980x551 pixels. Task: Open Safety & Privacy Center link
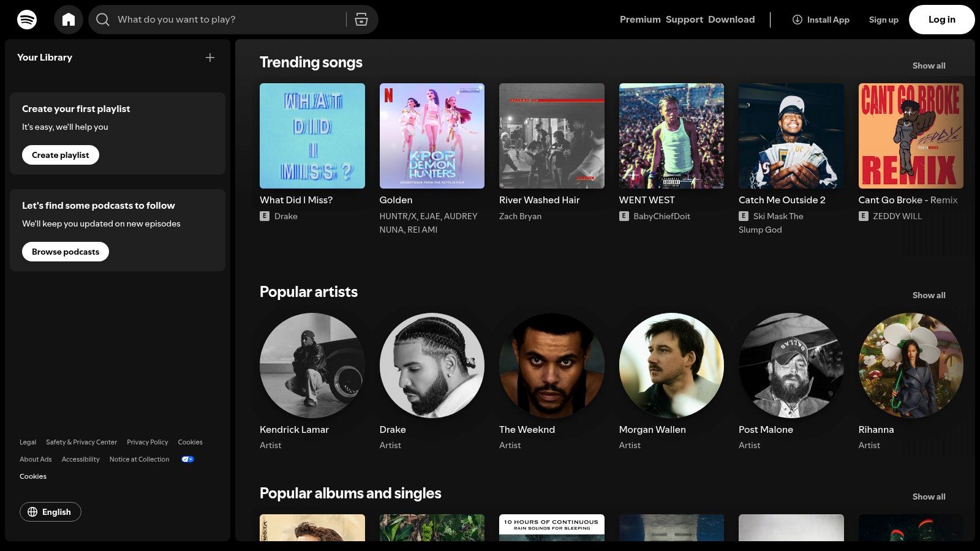pos(81,442)
